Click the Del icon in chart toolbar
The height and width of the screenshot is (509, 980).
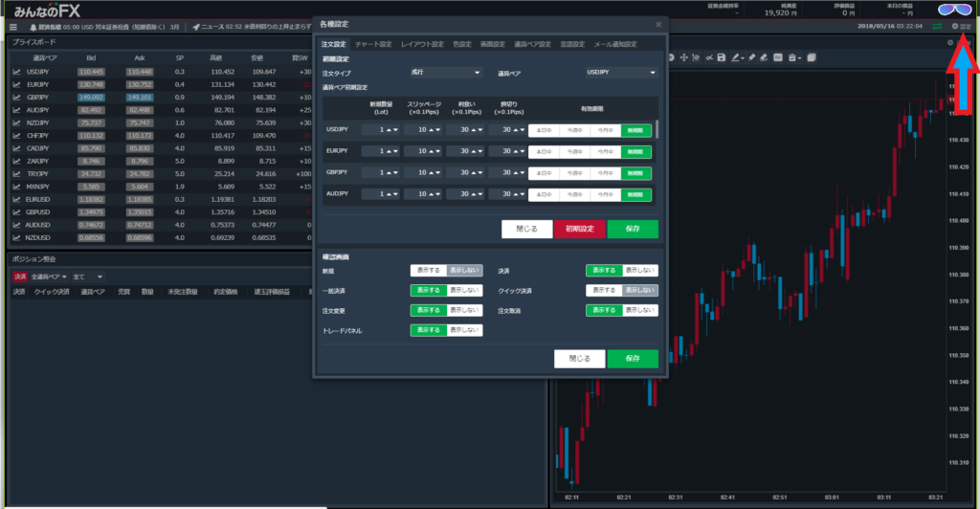point(777,57)
